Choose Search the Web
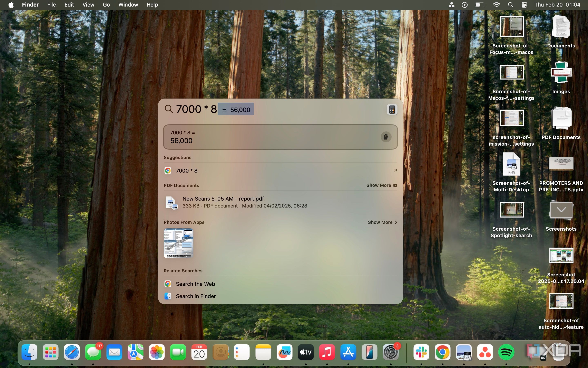 coord(280,284)
